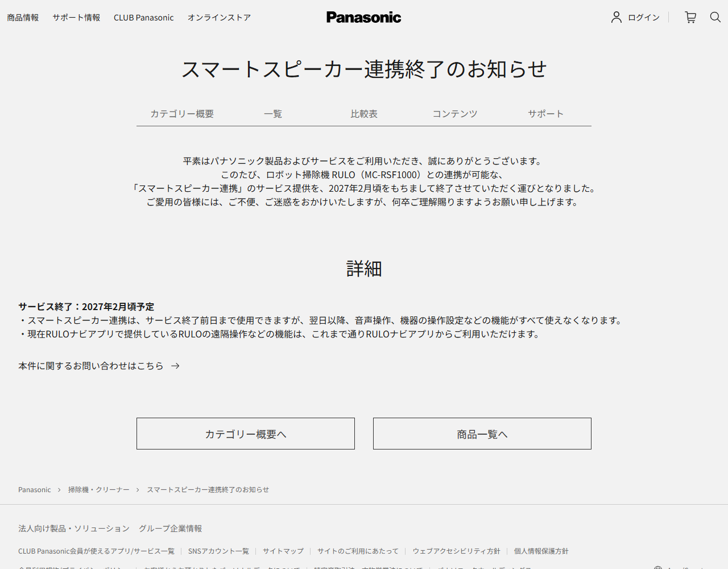Open the 掃除機・クリーナー breadcrumb link

point(99,490)
